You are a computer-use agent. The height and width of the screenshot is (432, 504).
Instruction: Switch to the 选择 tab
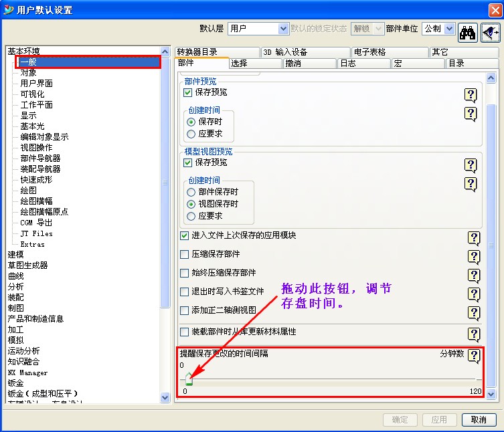256,64
